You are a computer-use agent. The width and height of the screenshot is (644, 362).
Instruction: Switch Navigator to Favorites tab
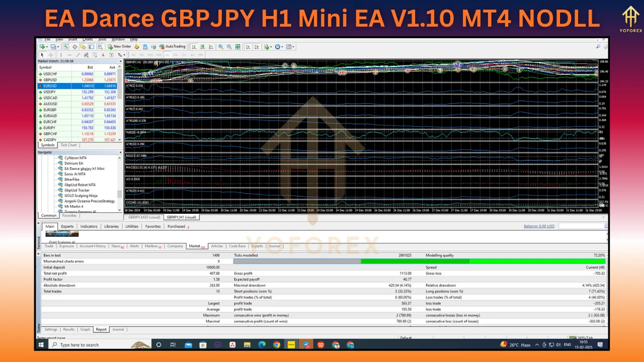[x=69, y=216]
